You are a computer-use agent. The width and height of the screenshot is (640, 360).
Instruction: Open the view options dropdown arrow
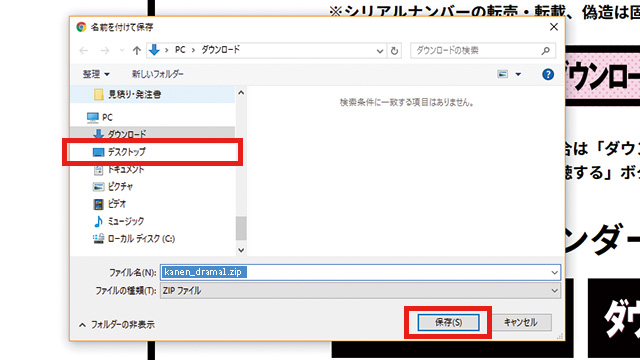(518, 74)
